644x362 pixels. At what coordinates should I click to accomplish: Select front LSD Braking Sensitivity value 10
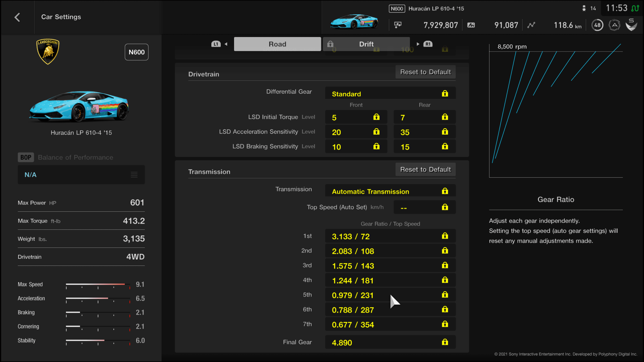(x=356, y=146)
